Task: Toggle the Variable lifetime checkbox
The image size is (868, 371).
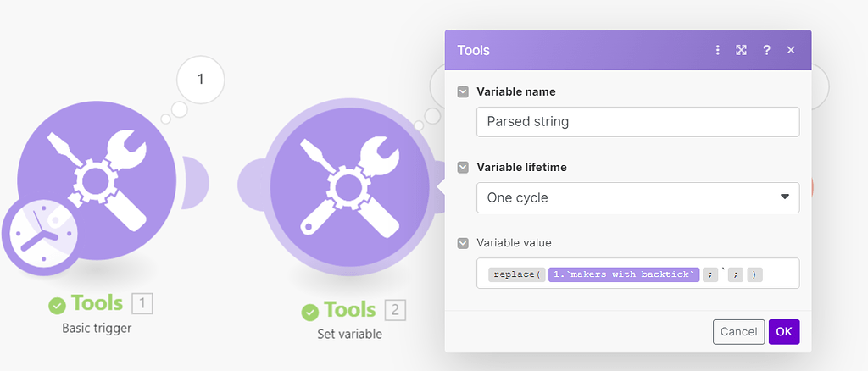Action: pos(463,168)
